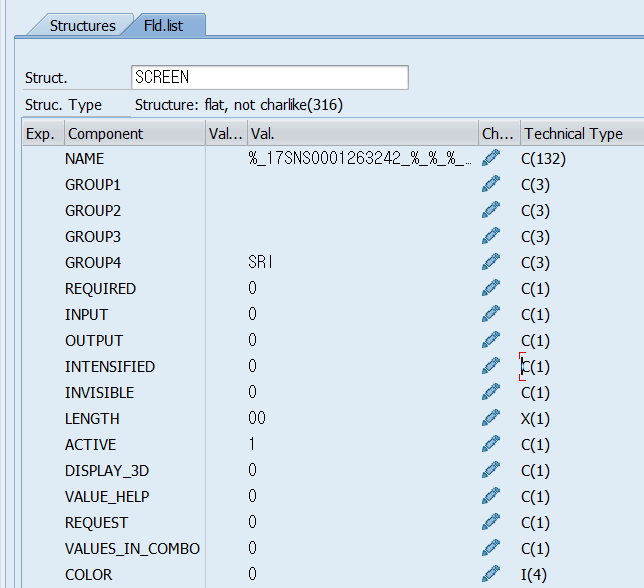Image resolution: width=644 pixels, height=588 pixels.
Task: Click the GROUP4 value SRI
Action: point(260,262)
